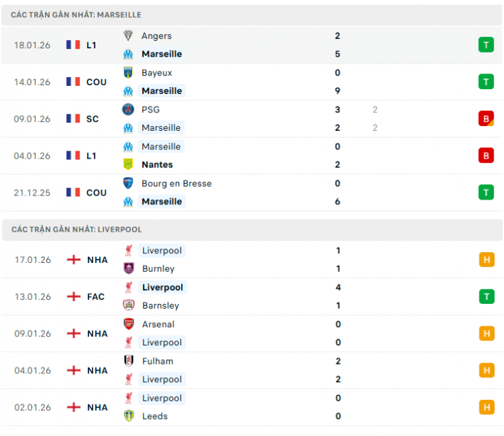Image resolution: width=504 pixels, height=436 pixels.
Task: Click the 04.01.26 Fulham vs Liverpool row date
Action: coord(32,371)
